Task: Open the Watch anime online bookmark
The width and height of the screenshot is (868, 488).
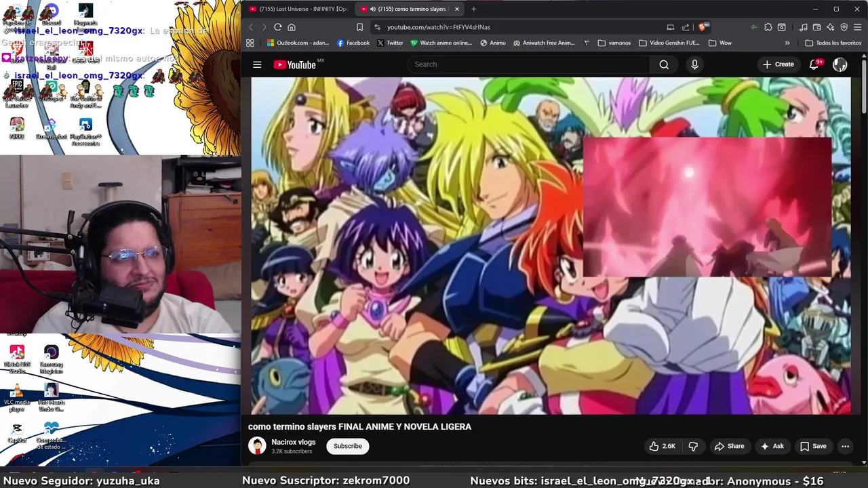Action: (x=441, y=43)
